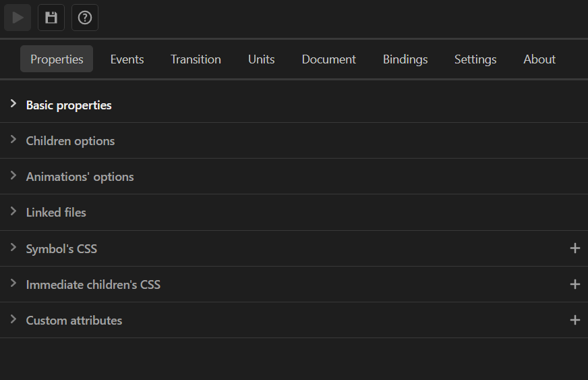
Task: Open the Bindings tab
Action: point(405,59)
